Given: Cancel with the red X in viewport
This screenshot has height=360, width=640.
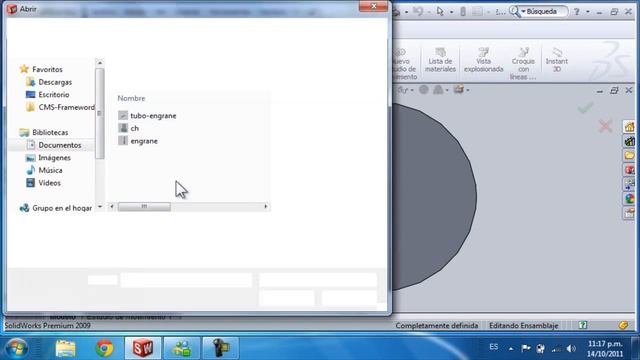Looking at the screenshot, I should point(605,126).
